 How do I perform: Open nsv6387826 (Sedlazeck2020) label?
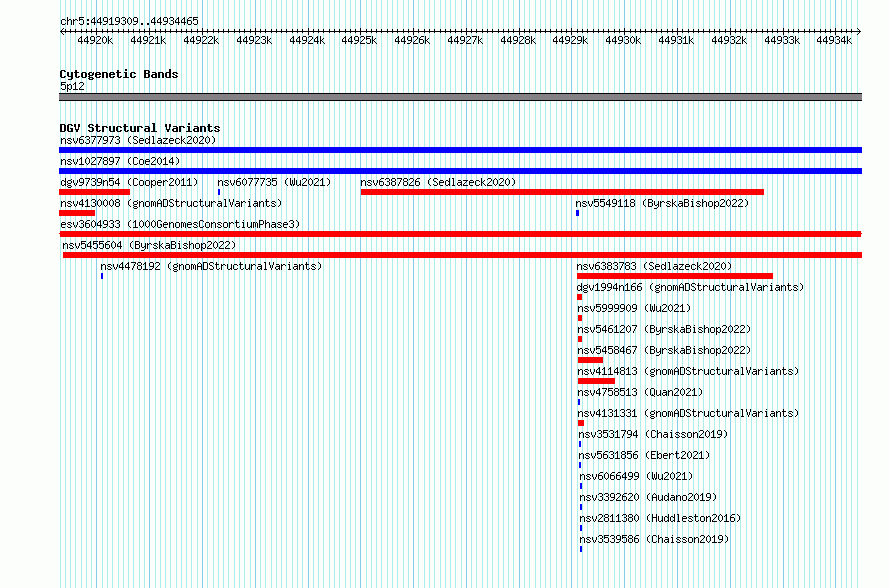(x=438, y=182)
